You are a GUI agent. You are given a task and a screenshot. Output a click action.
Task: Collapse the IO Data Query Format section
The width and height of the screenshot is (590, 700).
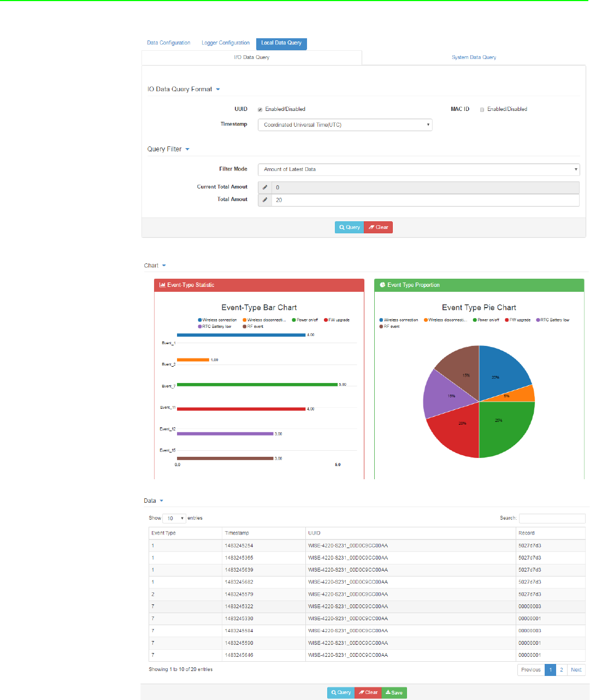218,89
